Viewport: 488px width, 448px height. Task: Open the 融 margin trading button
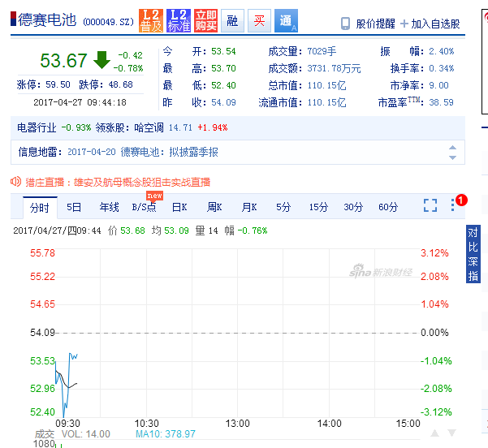pos(232,21)
